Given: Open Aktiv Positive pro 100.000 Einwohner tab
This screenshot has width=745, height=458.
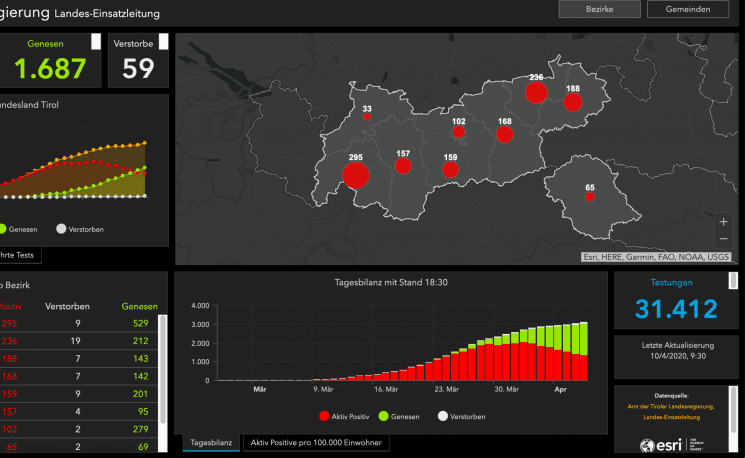Looking at the screenshot, I should point(316,442).
